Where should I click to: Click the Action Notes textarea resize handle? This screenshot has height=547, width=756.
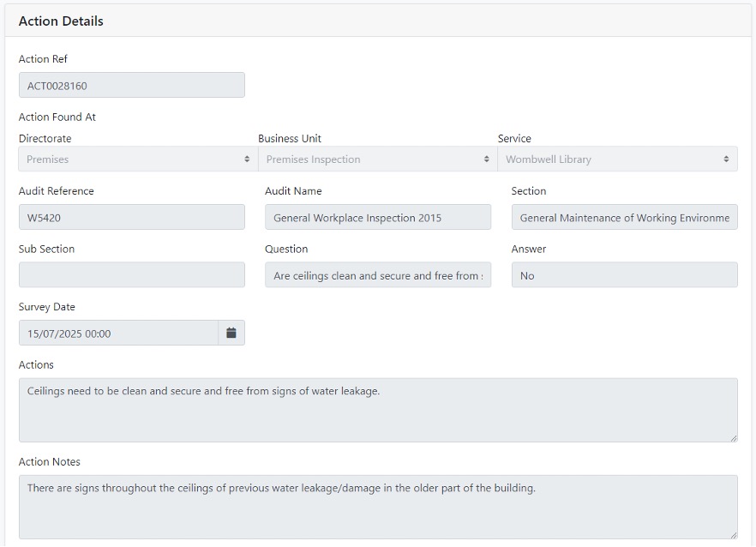[733, 535]
